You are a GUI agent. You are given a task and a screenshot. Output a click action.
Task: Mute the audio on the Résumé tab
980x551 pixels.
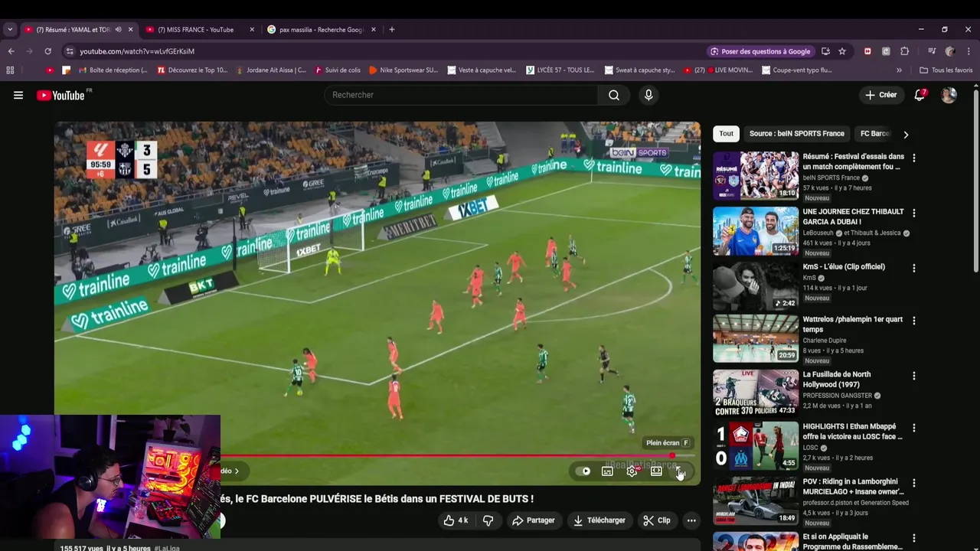[118, 30]
